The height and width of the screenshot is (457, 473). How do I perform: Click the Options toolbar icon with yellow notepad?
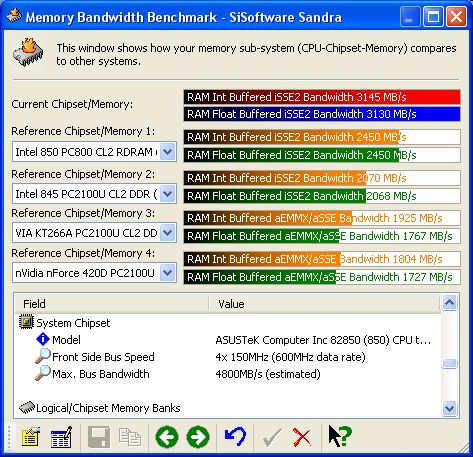tap(31, 436)
